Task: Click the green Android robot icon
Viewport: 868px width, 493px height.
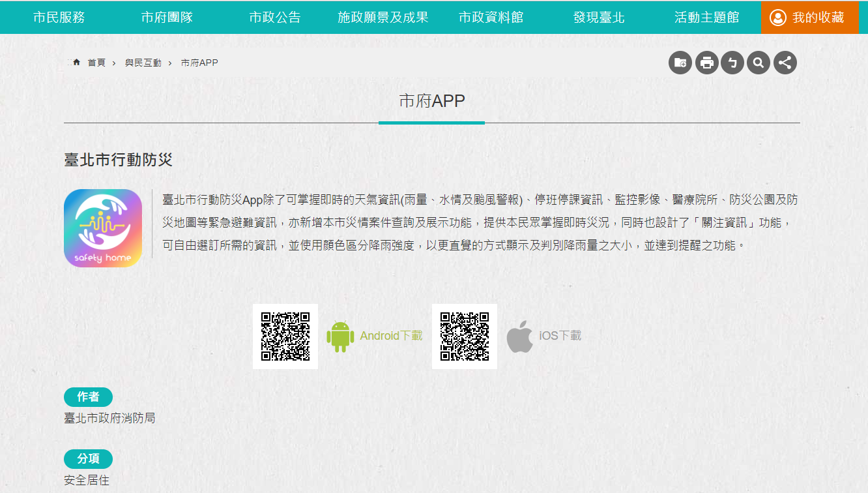Action: (x=340, y=336)
